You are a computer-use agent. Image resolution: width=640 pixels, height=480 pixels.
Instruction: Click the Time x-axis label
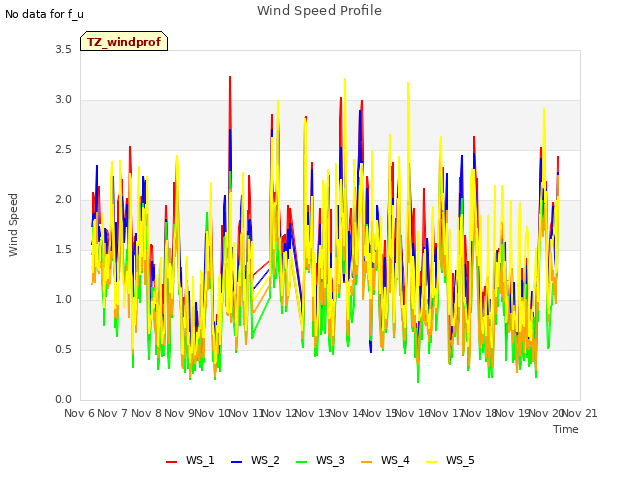[x=566, y=429]
